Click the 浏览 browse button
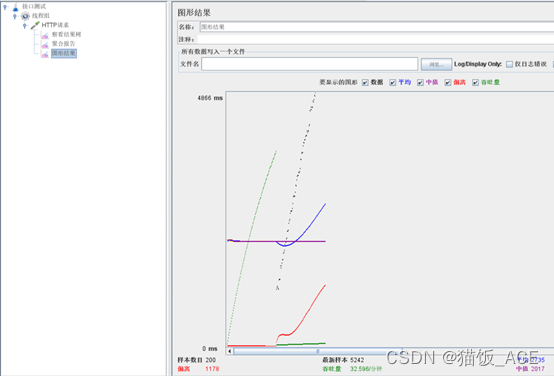The width and height of the screenshot is (554, 376). [436, 64]
